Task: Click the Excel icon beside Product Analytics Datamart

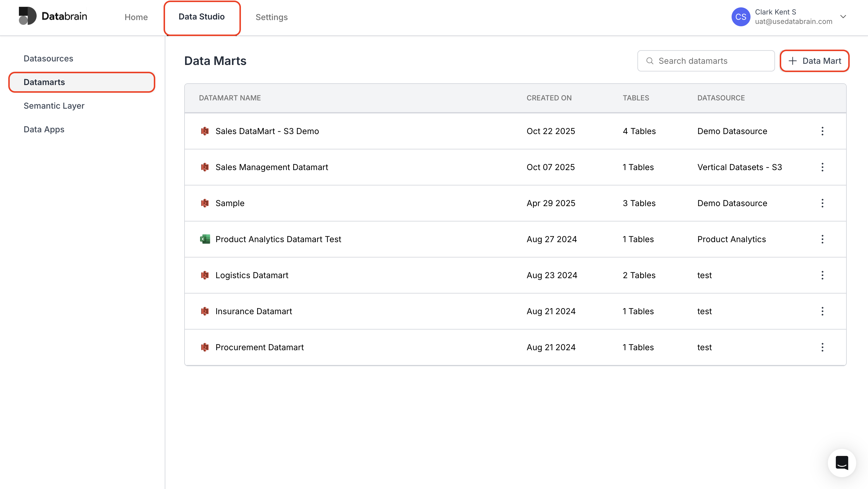Action: (x=205, y=239)
